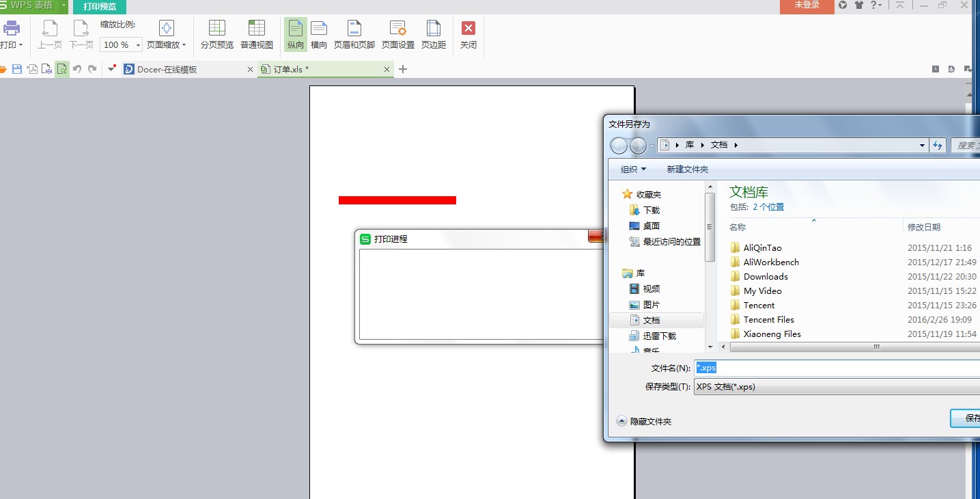Screen dimensions: 980x499
Task: Open the 组织 organize menu
Action: (x=633, y=170)
